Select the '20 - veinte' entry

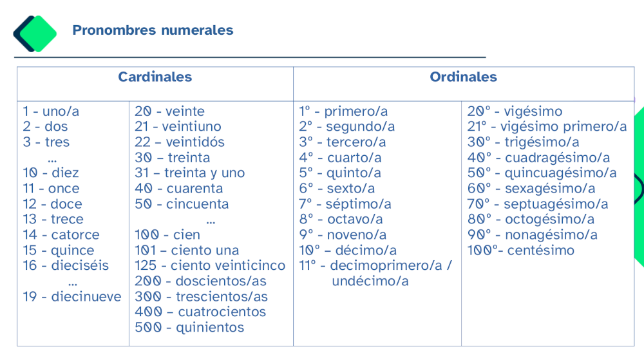pos(169,111)
